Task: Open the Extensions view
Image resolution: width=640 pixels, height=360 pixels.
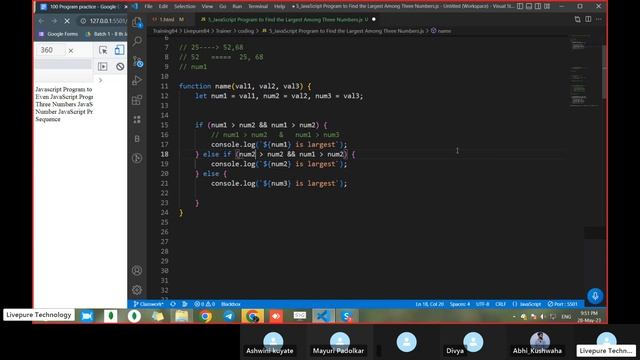Action: [137, 100]
